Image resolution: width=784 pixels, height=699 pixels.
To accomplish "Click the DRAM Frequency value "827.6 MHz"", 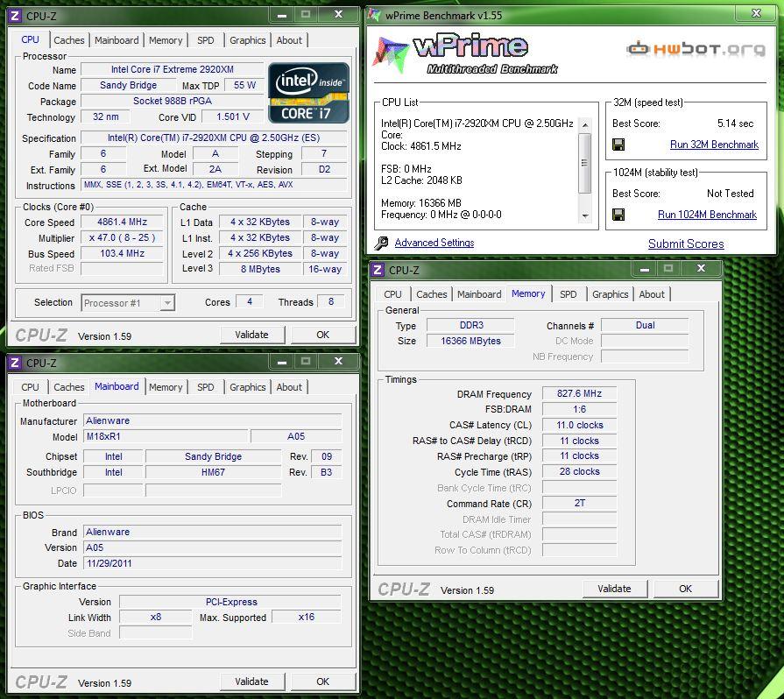I will pos(580,394).
